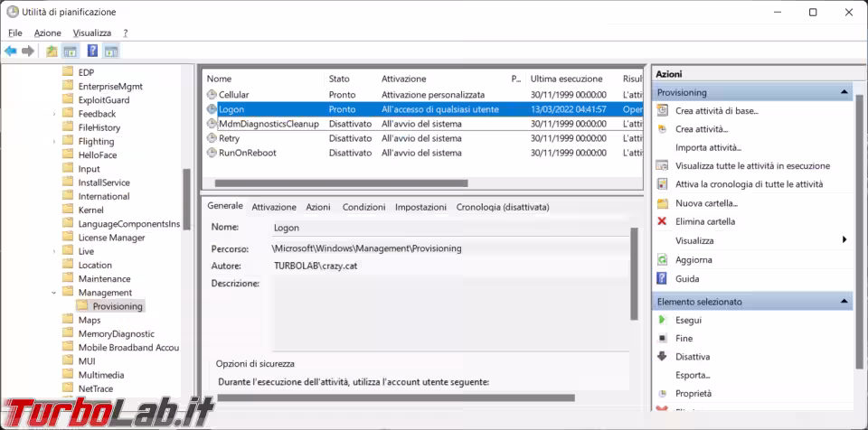The width and height of the screenshot is (868, 430).
Task: Expand the Live tree node
Action: 54,251
